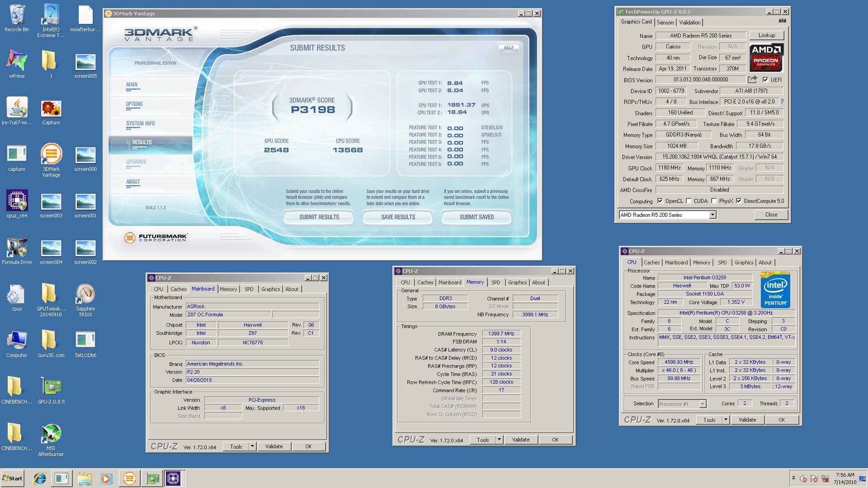The width and height of the screenshot is (868, 488).
Task: Expand the GPU-Z graphics card dropdown
Action: click(712, 215)
